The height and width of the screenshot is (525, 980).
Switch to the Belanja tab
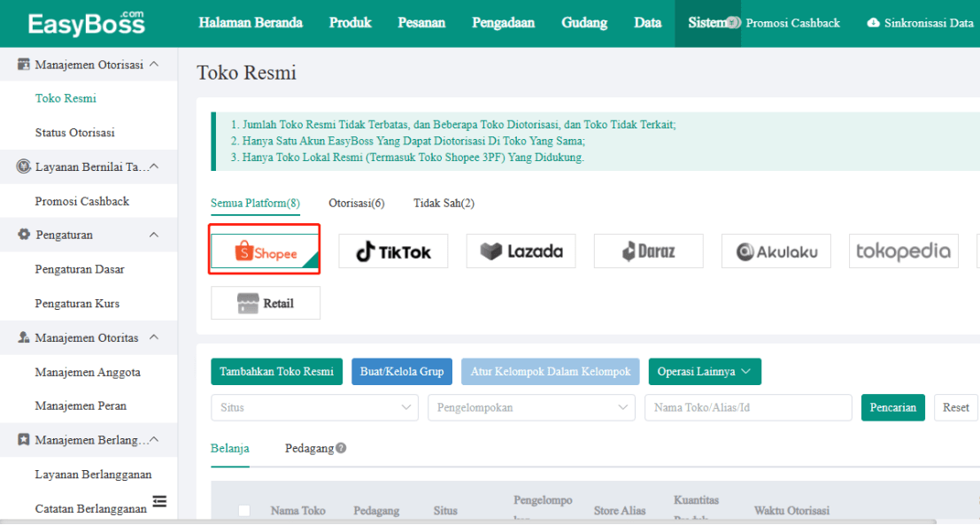coord(230,448)
